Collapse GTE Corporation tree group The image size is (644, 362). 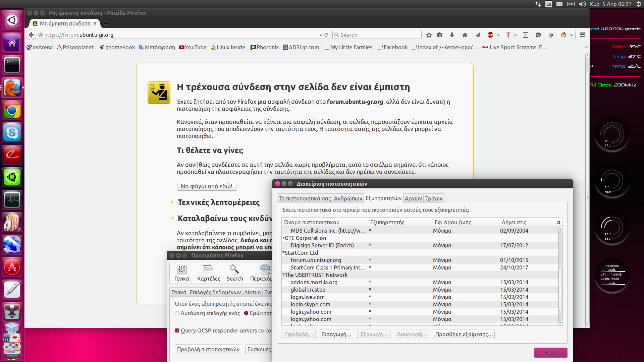click(283, 238)
